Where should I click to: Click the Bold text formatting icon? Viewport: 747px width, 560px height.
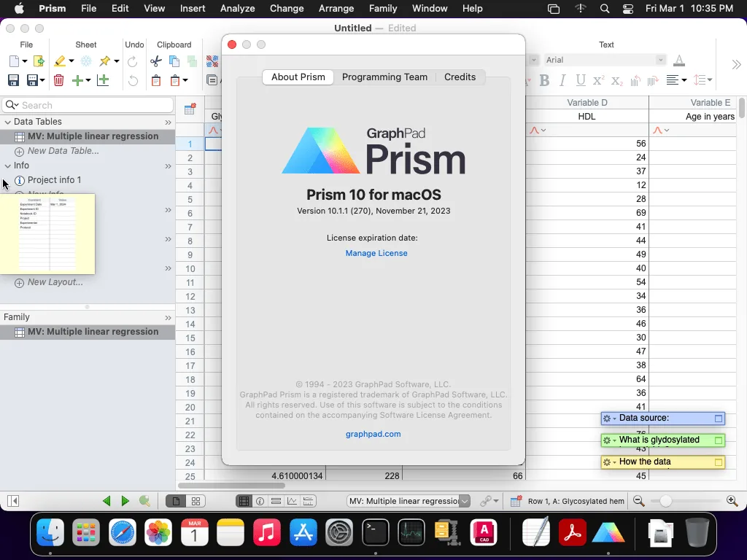click(x=544, y=80)
